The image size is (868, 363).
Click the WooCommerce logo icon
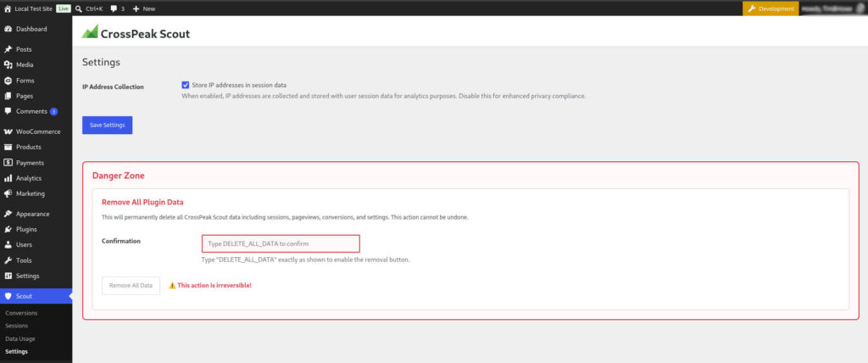[x=8, y=132]
